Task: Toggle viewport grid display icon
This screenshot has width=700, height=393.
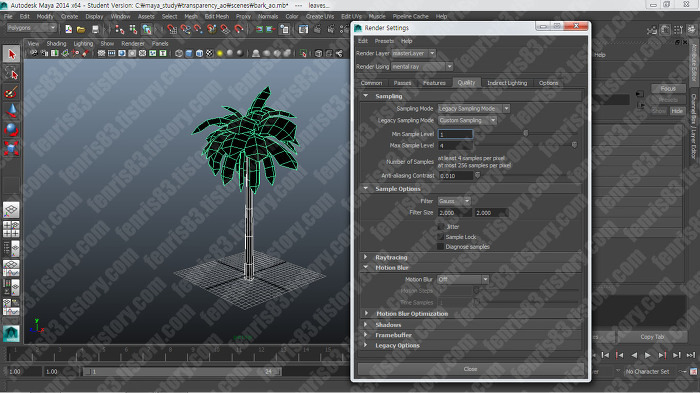Action: coord(101,54)
